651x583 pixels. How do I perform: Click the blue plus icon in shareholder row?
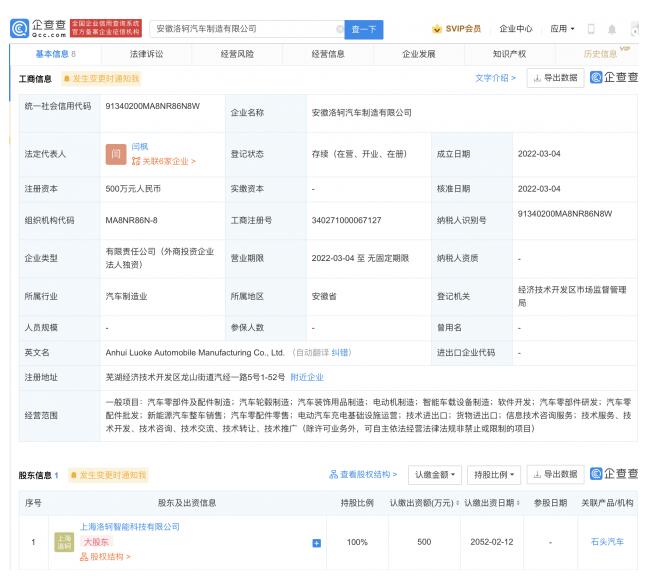(317, 543)
